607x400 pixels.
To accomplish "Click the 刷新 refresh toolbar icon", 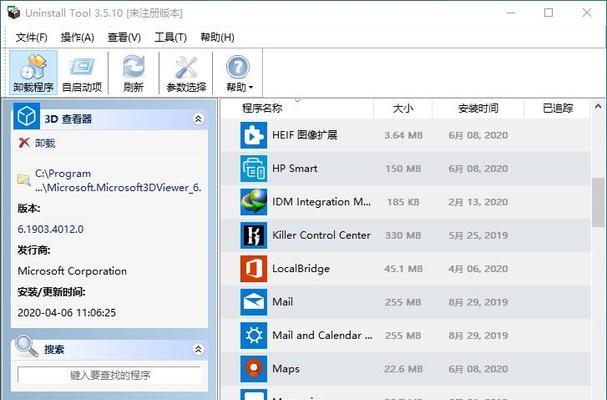I will coord(134,72).
